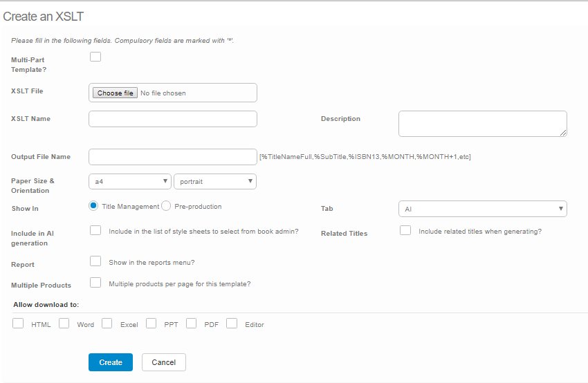Expand the portrait orientation dropdown
Image resolution: width=588 pixels, height=383 pixels.
pos(215,181)
